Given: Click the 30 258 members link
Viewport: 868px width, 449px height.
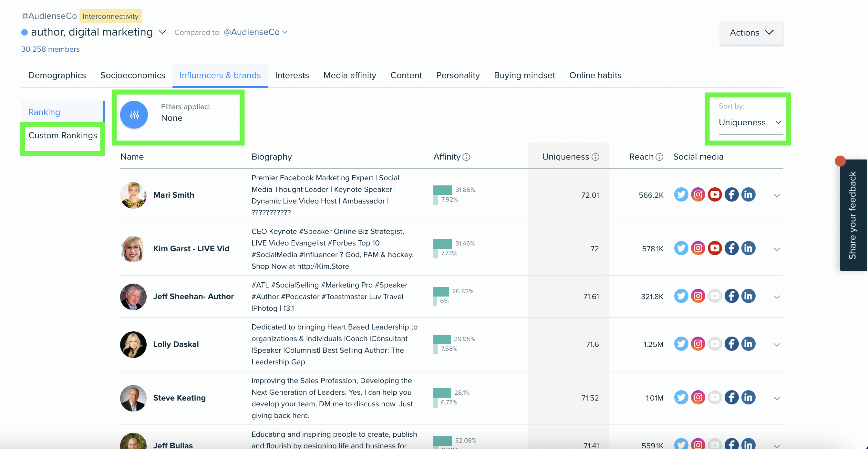Looking at the screenshot, I should [51, 49].
